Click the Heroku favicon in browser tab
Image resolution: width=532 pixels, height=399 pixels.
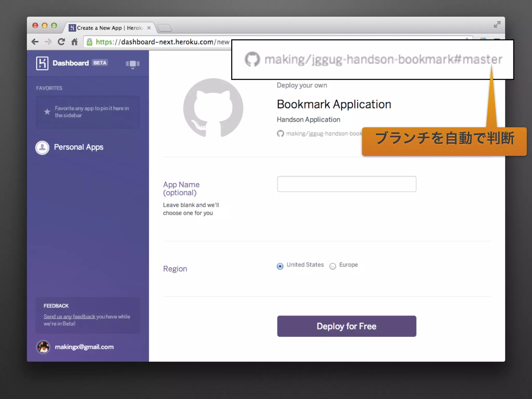pos(72,28)
